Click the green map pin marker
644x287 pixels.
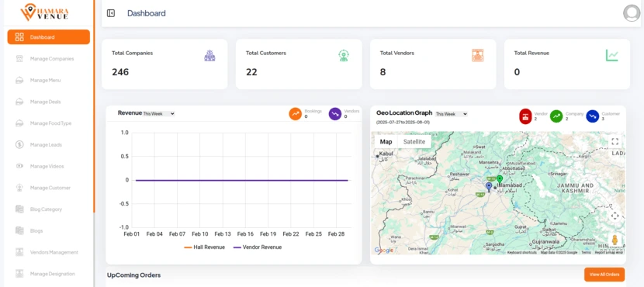pos(500,179)
